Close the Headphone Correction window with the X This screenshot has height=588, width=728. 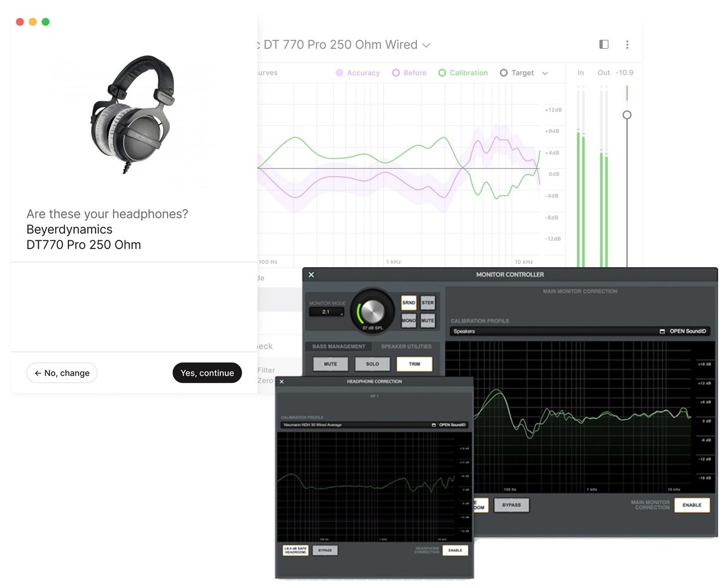(x=282, y=382)
